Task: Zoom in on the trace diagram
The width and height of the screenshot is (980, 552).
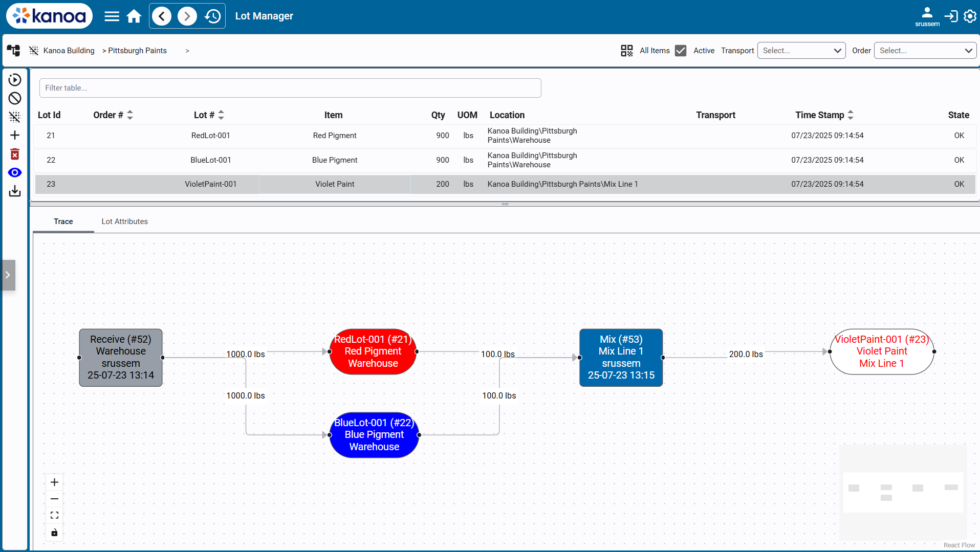Action: pyautogui.click(x=54, y=482)
